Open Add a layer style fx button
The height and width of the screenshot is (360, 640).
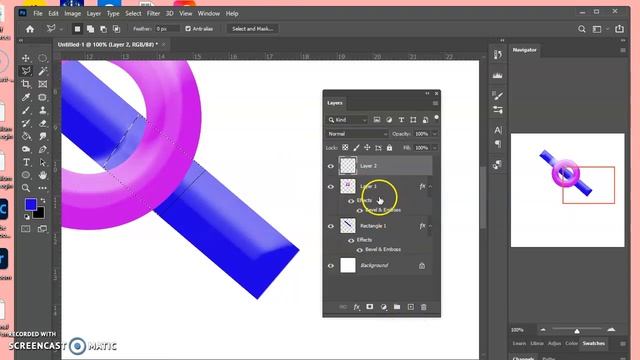(x=356, y=307)
